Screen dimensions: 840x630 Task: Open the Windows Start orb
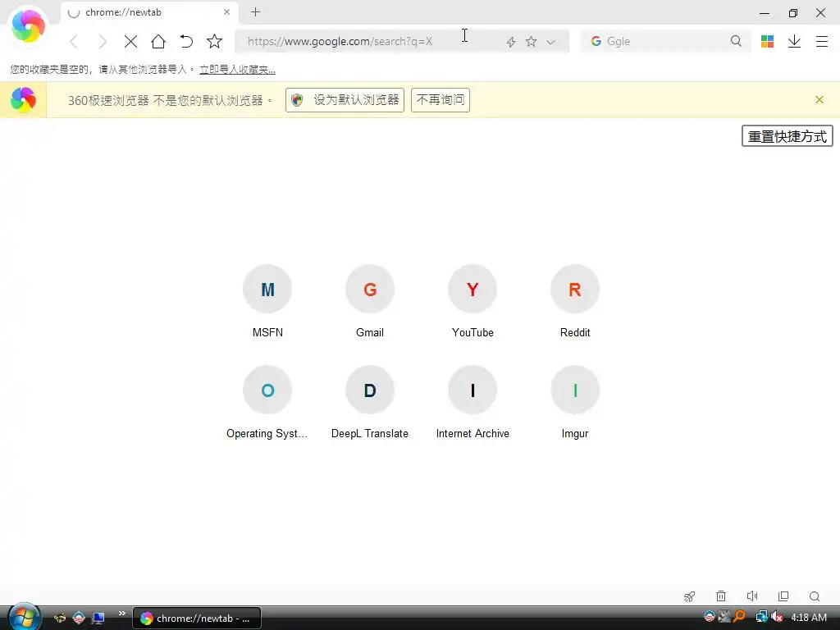click(24, 617)
